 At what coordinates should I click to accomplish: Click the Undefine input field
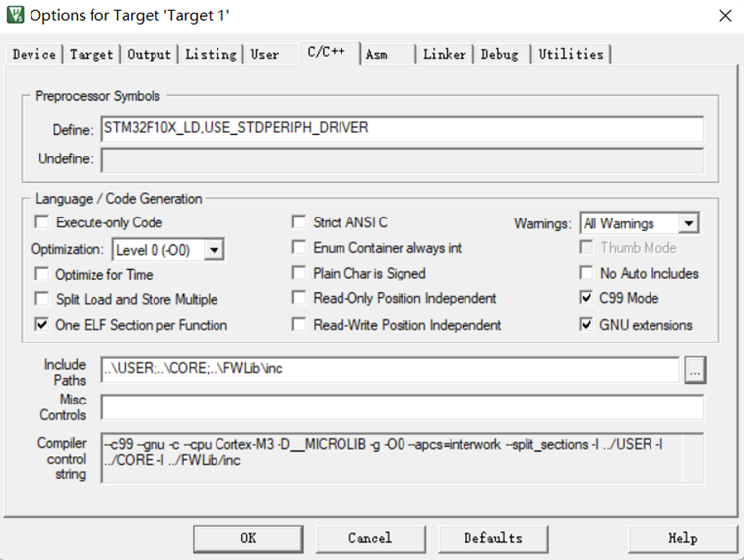pyautogui.click(x=402, y=160)
